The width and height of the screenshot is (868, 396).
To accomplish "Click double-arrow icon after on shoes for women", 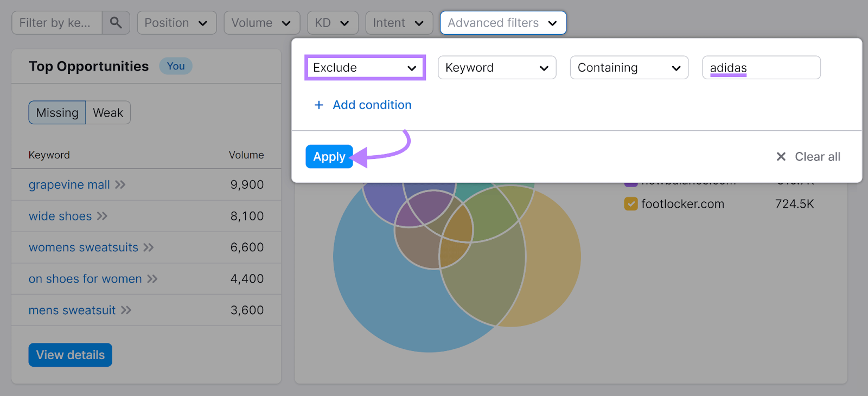I will tap(152, 279).
